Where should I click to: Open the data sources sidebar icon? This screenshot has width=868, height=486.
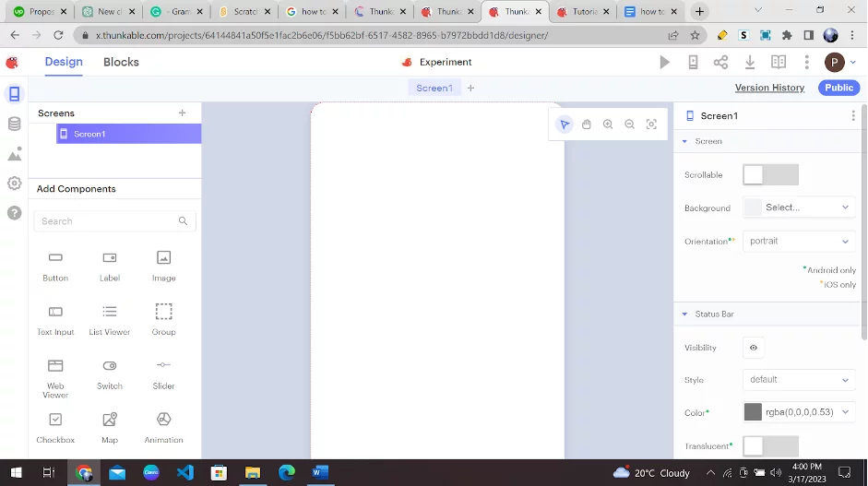(15, 124)
